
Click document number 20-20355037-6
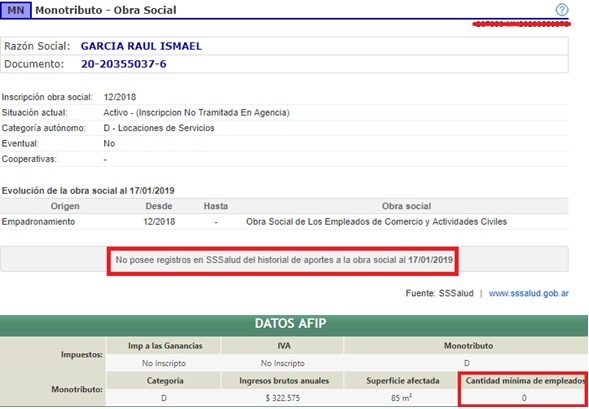coord(124,64)
